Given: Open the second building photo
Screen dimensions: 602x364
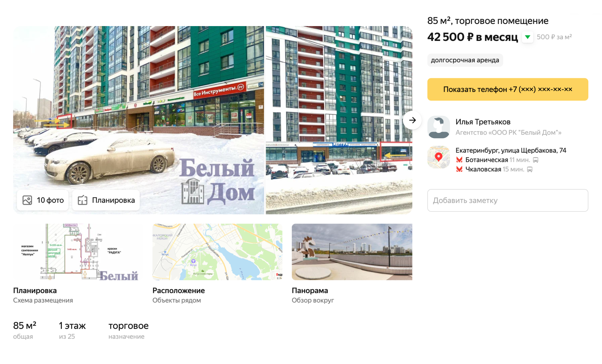Looking at the screenshot, I should pyautogui.click(x=339, y=120).
